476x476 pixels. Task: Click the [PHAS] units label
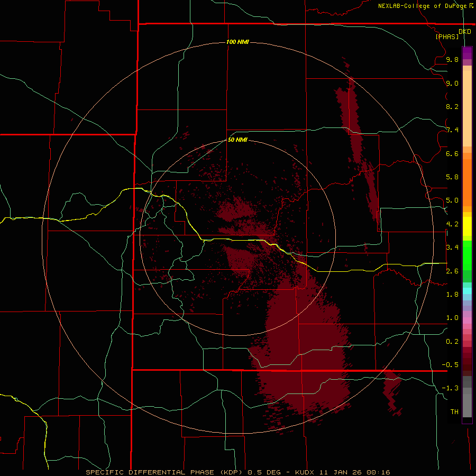447,36
